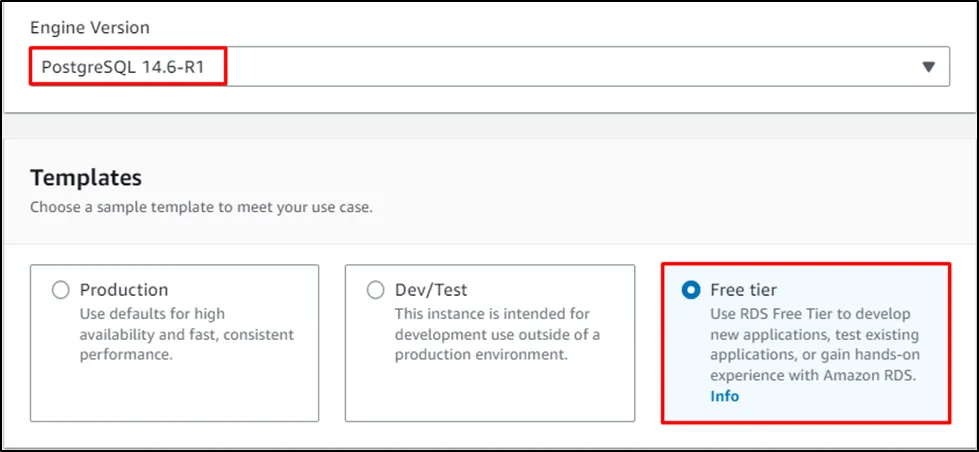Click blank area beside Info in Free tier card
The height and width of the screenshot is (452, 979).
[x=840, y=397]
